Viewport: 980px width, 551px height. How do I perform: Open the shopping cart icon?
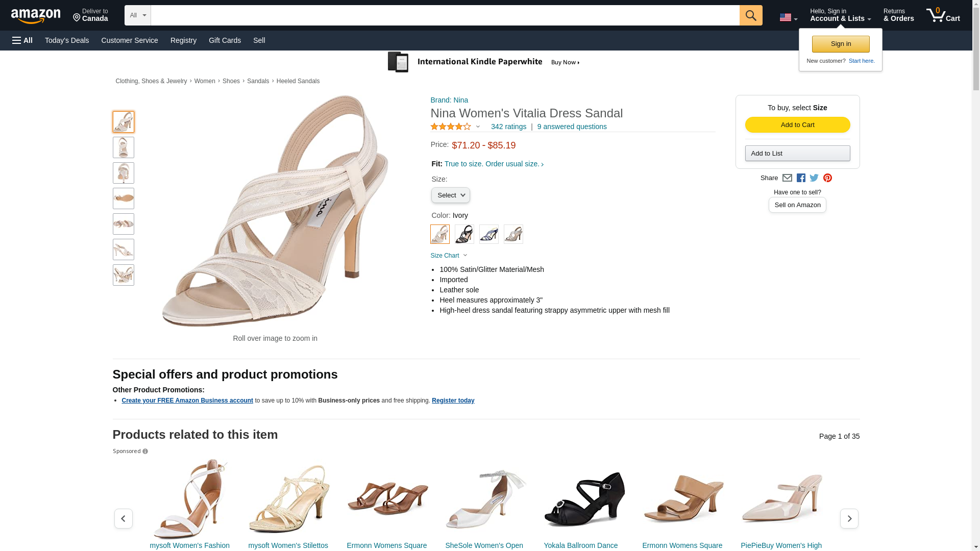(943, 15)
